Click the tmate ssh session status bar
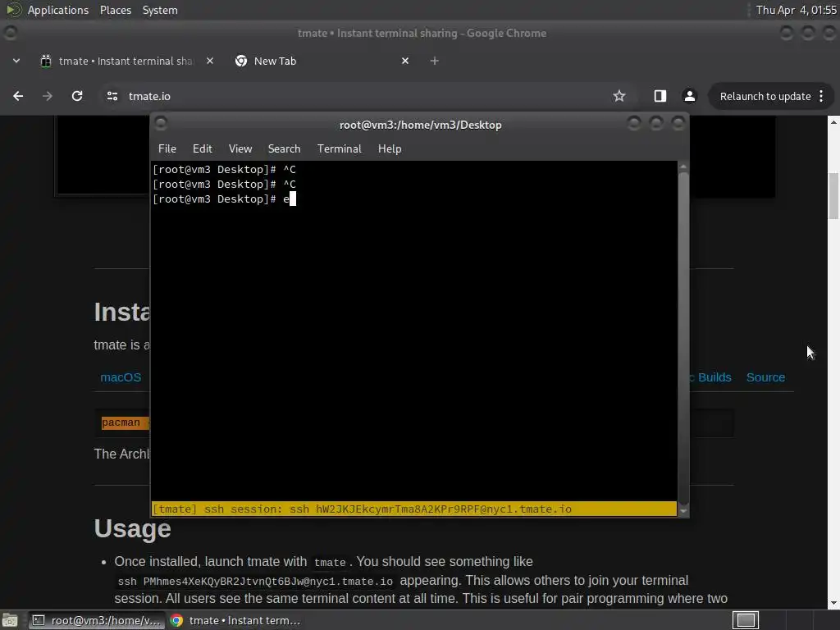Screen dimensions: 840x630 414,509
